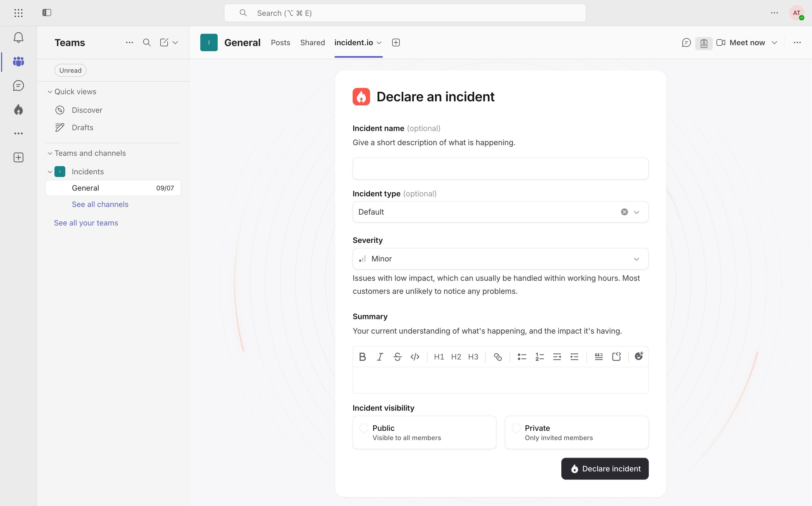Show more apps ellipsis in rail
812x506 pixels.
tap(19, 133)
